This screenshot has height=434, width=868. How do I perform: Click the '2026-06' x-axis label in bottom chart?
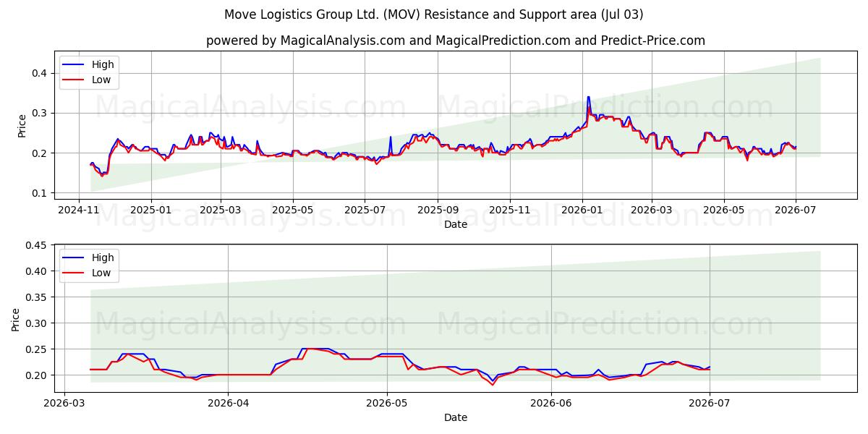tap(551, 404)
